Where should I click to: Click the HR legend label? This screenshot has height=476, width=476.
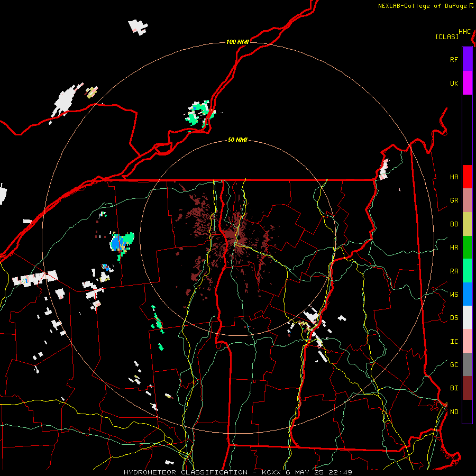(454, 248)
